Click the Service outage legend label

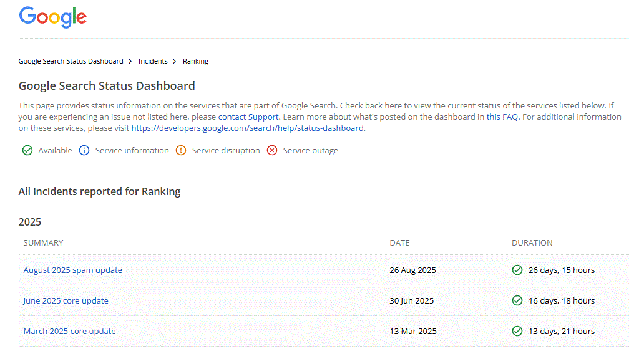(311, 151)
